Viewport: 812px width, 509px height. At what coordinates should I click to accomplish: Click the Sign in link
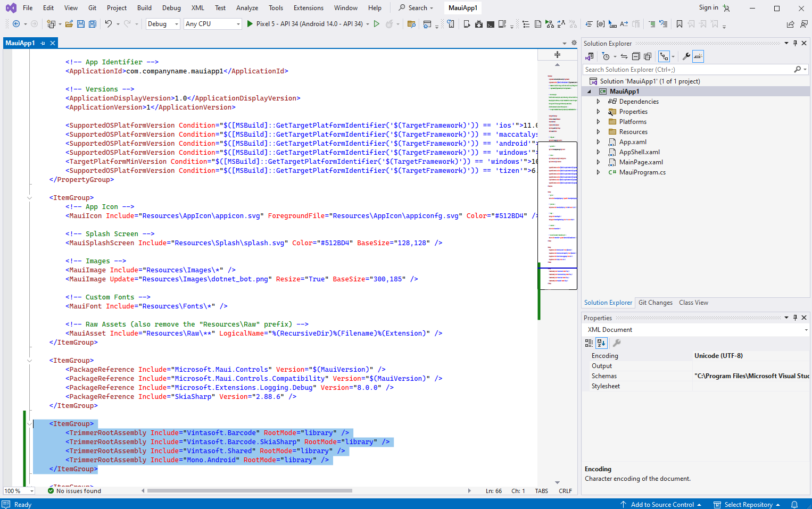click(708, 8)
